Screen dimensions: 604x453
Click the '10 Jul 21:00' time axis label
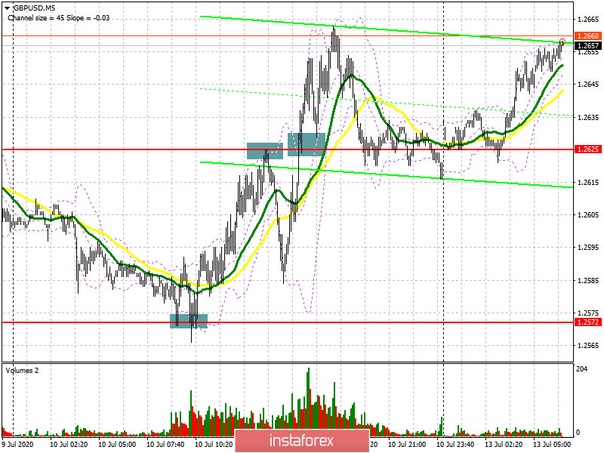[407, 444]
